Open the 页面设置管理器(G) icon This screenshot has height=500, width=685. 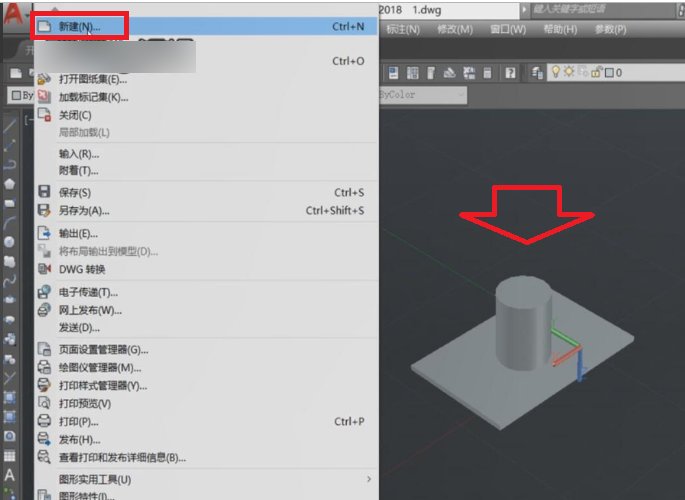coord(43,349)
